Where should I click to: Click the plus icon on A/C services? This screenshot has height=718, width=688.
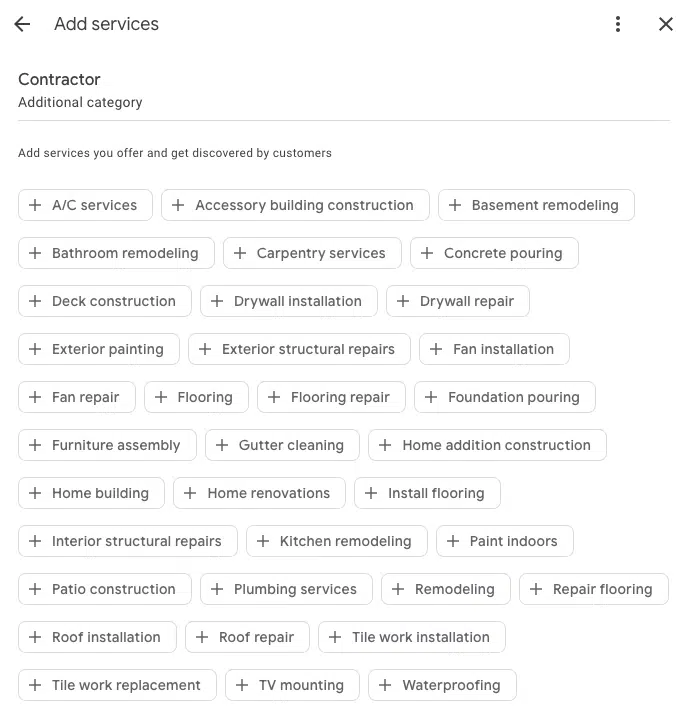click(35, 205)
